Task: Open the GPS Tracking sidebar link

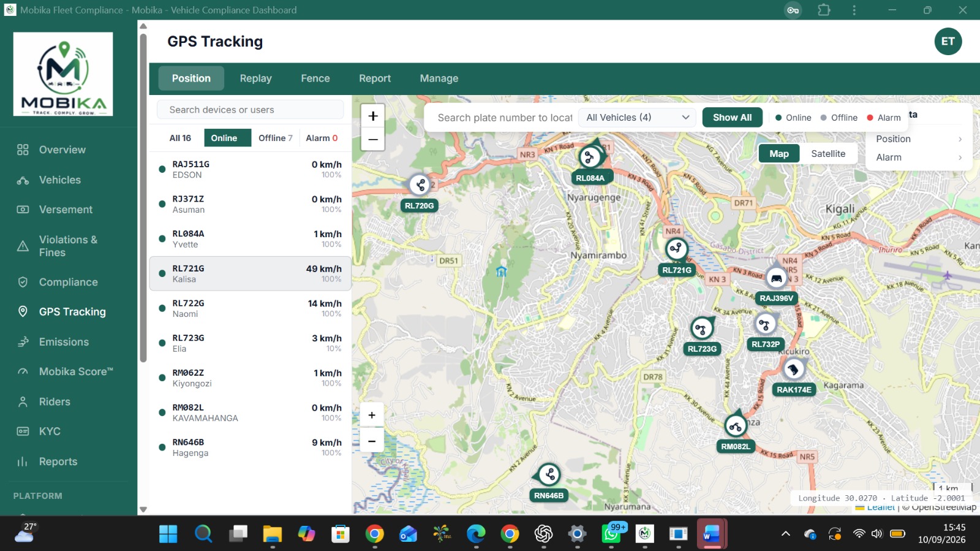Action: (72, 312)
